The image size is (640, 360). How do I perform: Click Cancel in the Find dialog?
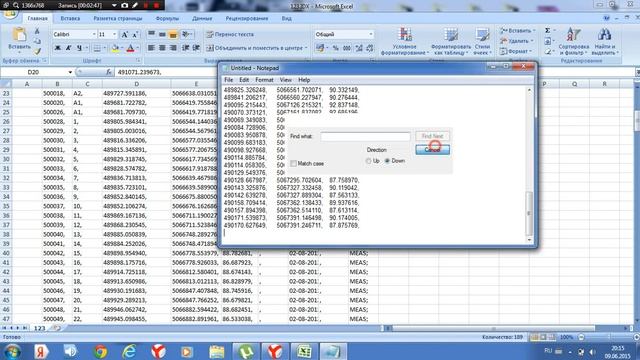point(432,149)
